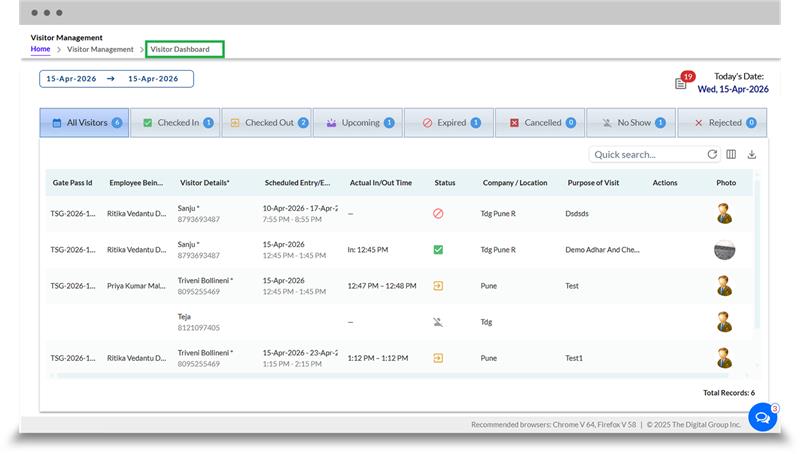This screenshot has width=800, height=454.
Task: Show the Rejected visitors tab
Action: [x=722, y=123]
